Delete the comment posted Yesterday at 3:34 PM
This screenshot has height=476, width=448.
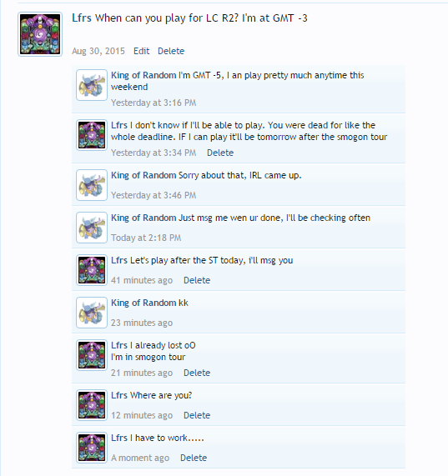pos(220,153)
